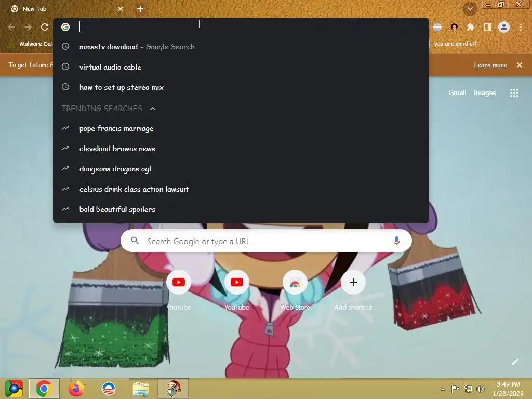The image size is (532, 399).
Task: Open Action Center flag icon
Action: (455, 389)
